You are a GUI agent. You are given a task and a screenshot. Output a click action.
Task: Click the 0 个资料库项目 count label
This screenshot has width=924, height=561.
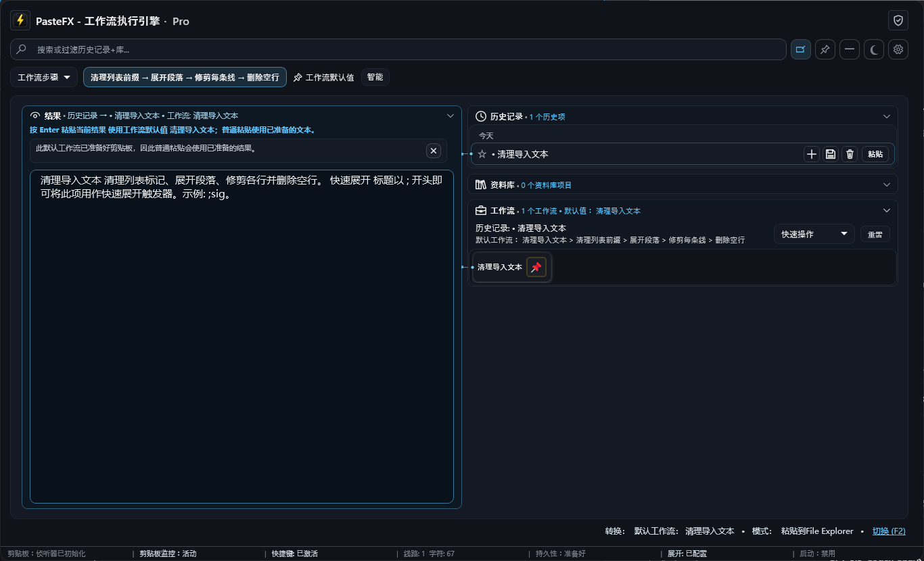coord(546,185)
